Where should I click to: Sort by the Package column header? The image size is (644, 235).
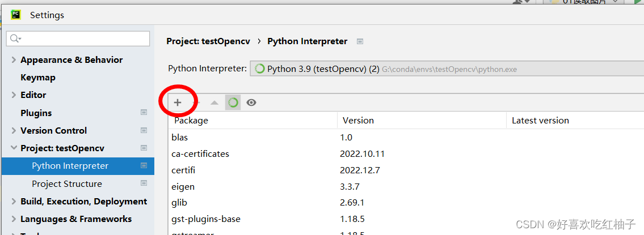coord(252,121)
